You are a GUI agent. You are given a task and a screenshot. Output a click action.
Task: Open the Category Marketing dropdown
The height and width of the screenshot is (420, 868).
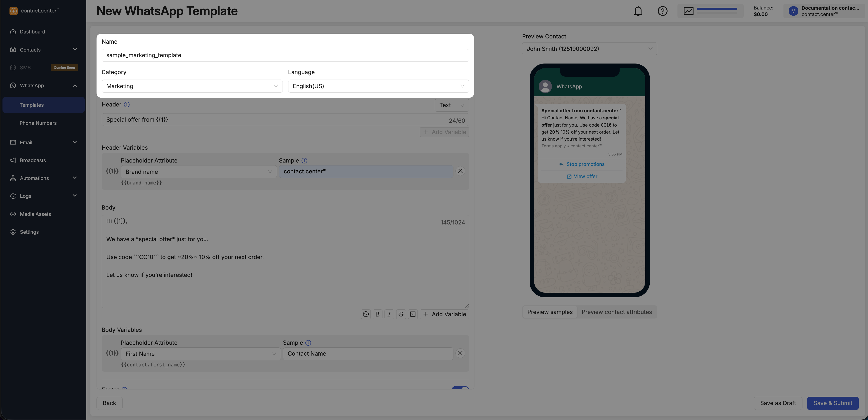coord(192,86)
